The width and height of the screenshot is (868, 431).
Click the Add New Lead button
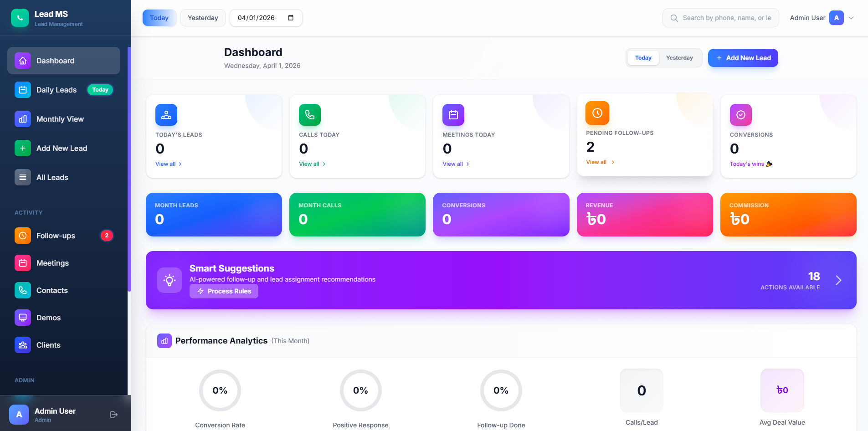point(743,58)
